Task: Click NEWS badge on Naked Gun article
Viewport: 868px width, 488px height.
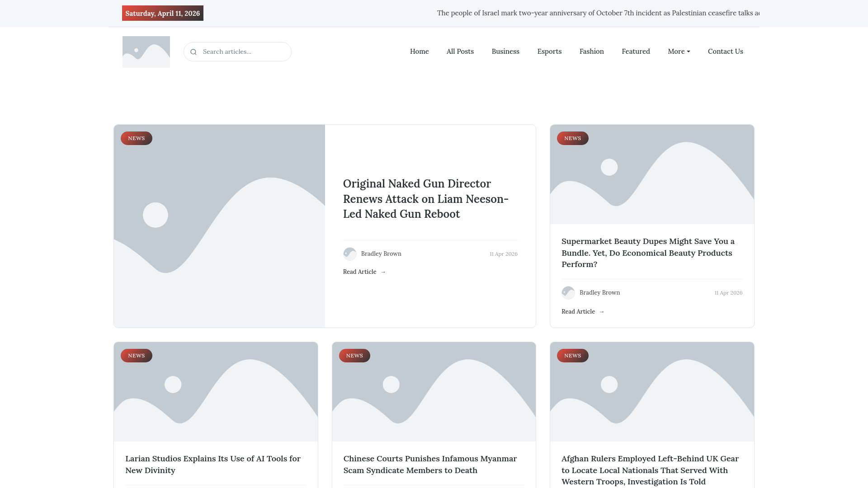Action: 136,138
